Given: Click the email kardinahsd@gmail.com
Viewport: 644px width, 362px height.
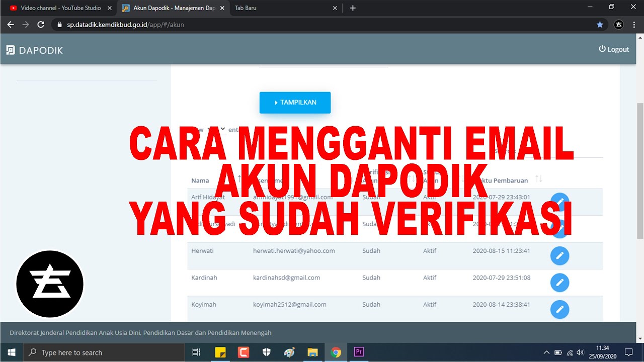Looking at the screenshot, I should 286,278.
